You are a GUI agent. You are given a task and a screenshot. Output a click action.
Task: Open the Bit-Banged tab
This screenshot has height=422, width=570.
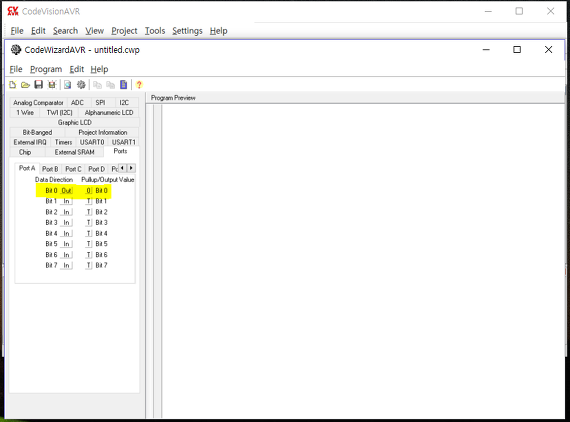pos(37,132)
